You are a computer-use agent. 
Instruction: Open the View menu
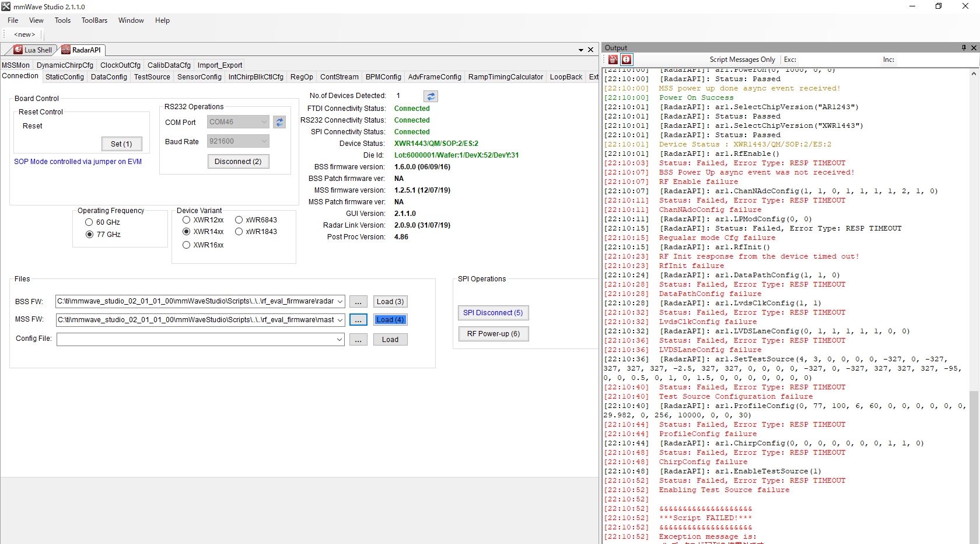[36, 20]
